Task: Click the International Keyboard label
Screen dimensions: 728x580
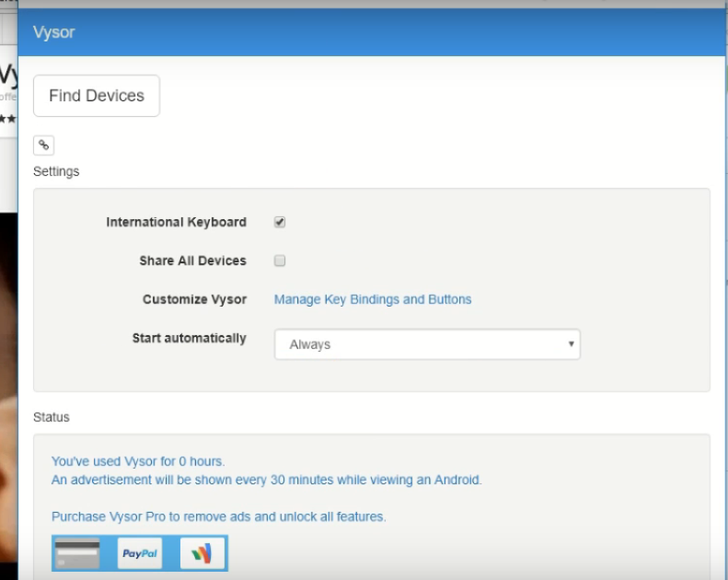Action: pos(176,222)
